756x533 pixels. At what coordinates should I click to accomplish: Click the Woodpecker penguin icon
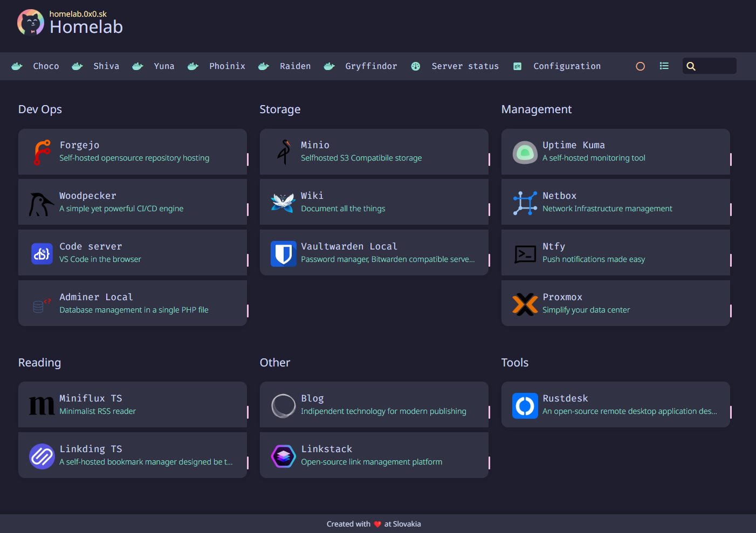[41, 203]
